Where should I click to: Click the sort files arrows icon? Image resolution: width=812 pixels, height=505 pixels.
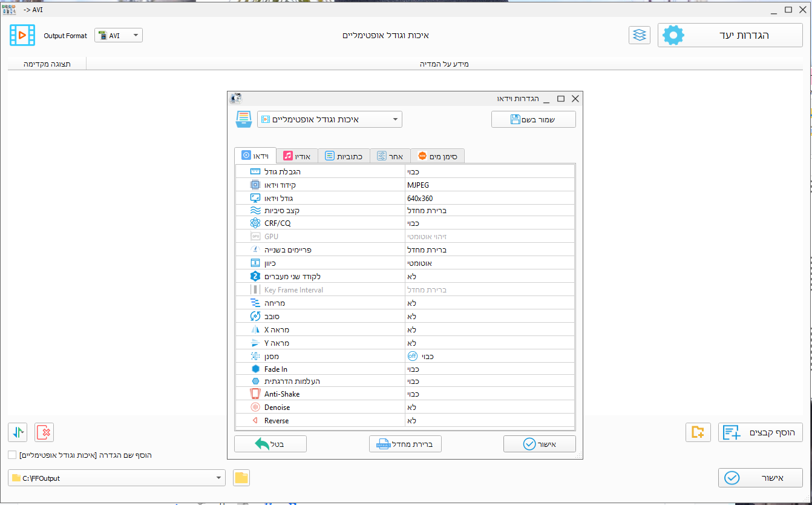coord(18,432)
